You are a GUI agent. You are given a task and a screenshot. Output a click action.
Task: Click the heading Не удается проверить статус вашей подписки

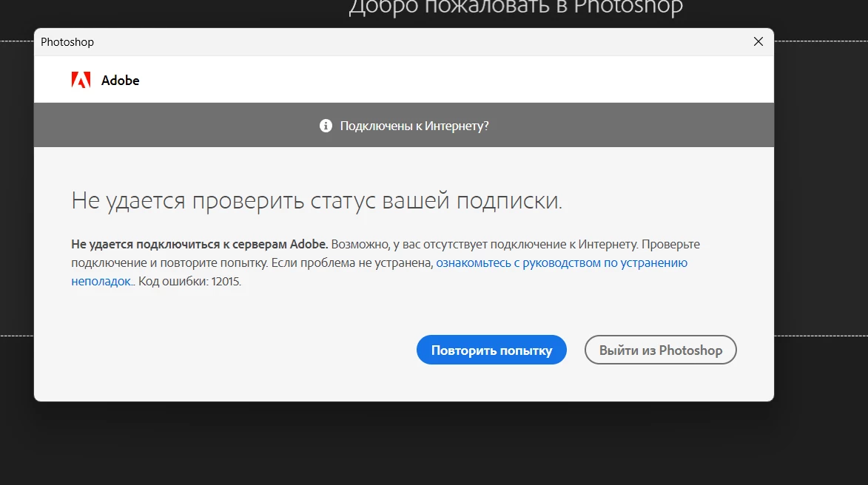317,200
